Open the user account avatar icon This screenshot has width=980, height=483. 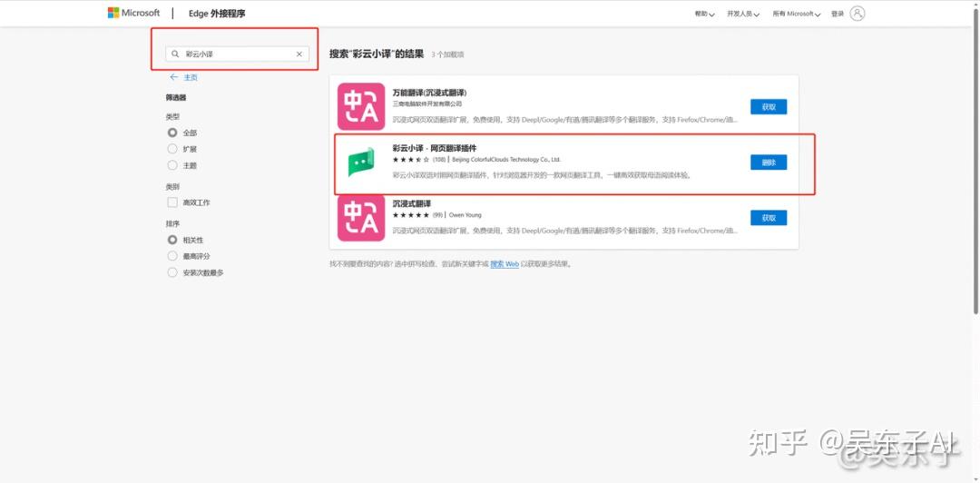pyautogui.click(x=857, y=13)
